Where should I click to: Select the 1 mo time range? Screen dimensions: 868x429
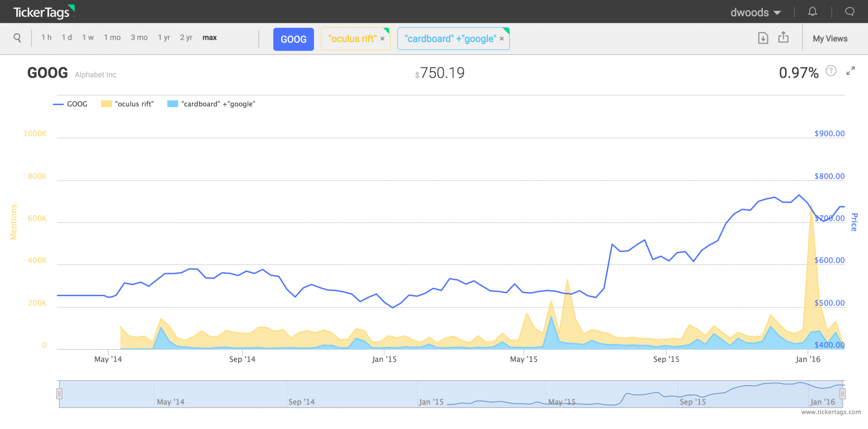click(112, 38)
